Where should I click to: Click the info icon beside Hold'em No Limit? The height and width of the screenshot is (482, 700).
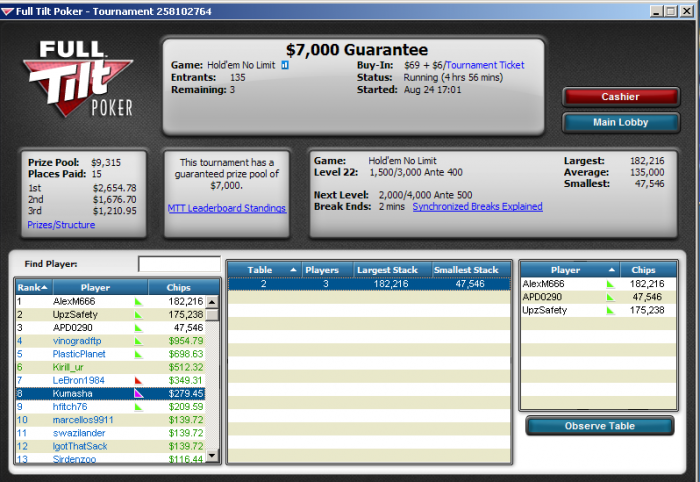[x=285, y=65]
